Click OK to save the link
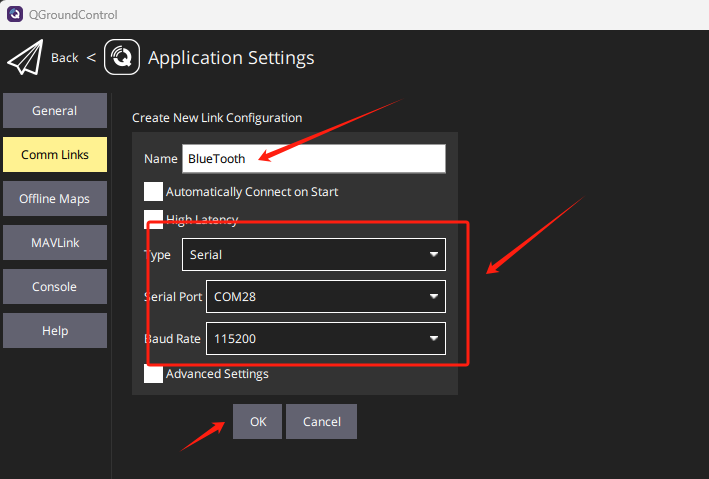The width and height of the screenshot is (709, 479). 258,422
